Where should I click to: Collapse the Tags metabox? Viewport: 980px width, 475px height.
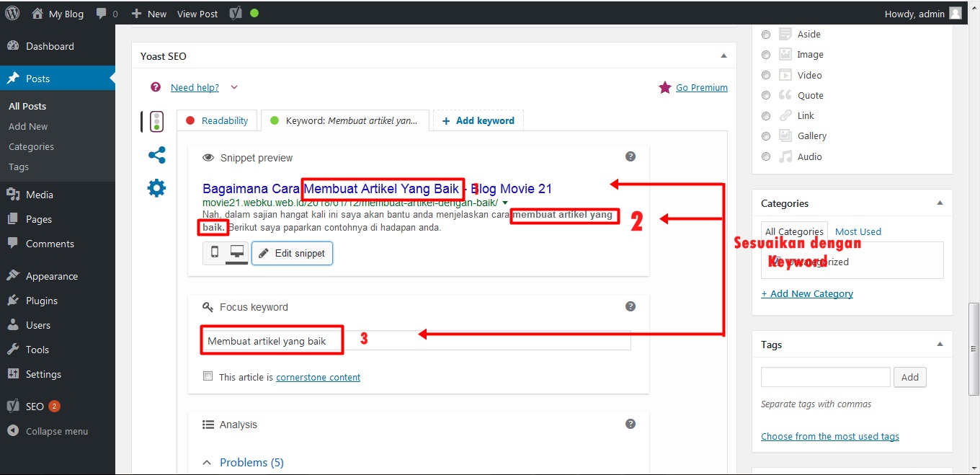pos(940,345)
